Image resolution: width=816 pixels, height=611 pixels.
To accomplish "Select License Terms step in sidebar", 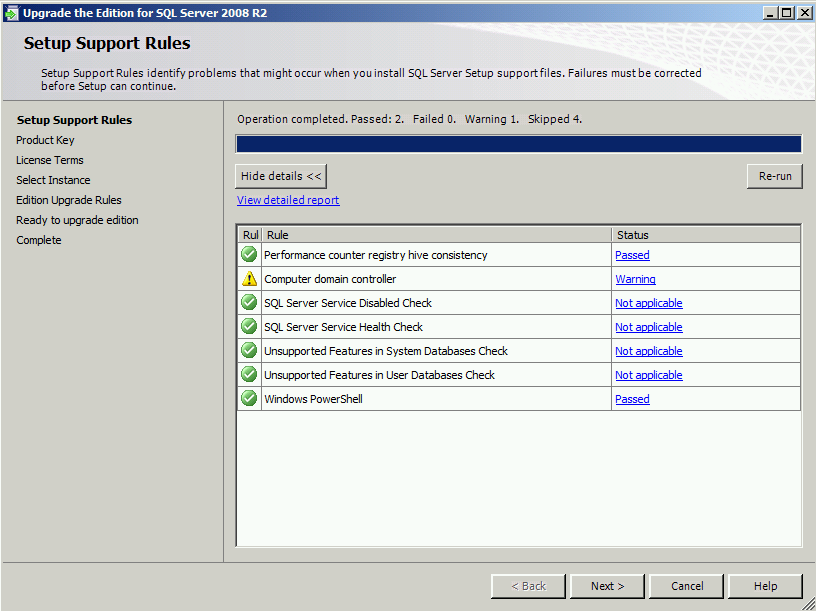I will pyautogui.click(x=50, y=160).
